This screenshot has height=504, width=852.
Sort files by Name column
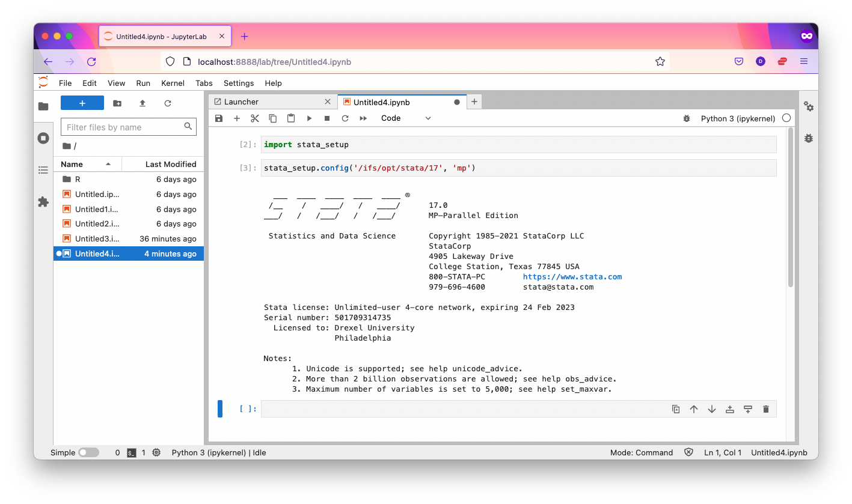[x=87, y=164]
